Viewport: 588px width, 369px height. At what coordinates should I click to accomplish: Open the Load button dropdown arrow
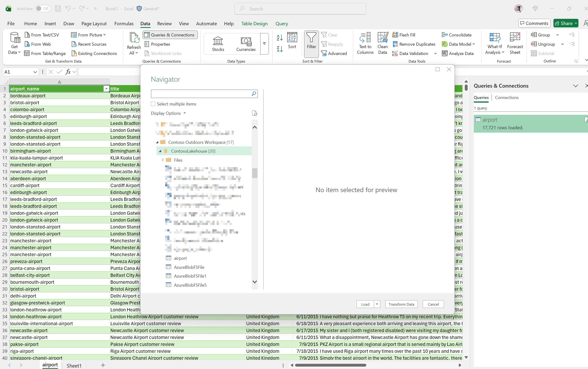[x=377, y=304]
